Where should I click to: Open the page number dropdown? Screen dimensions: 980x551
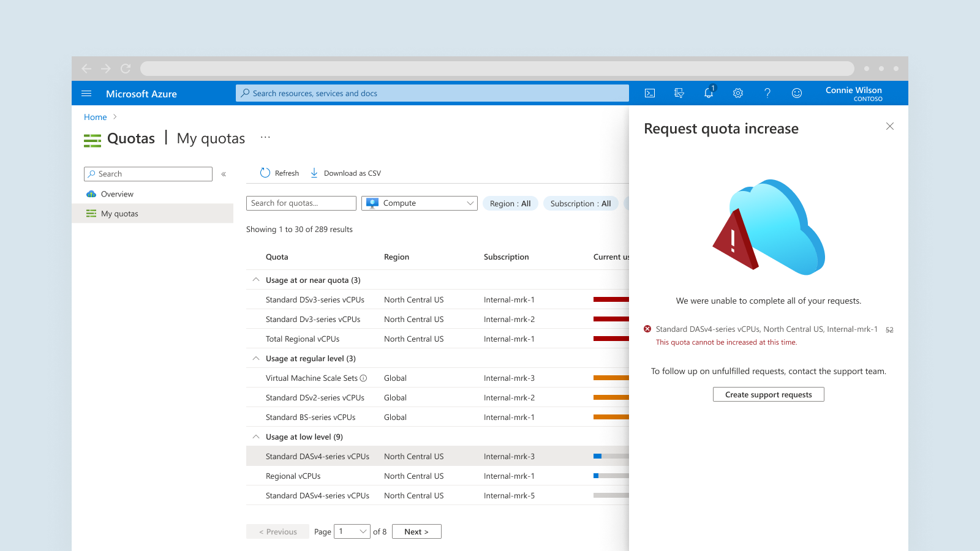(352, 531)
